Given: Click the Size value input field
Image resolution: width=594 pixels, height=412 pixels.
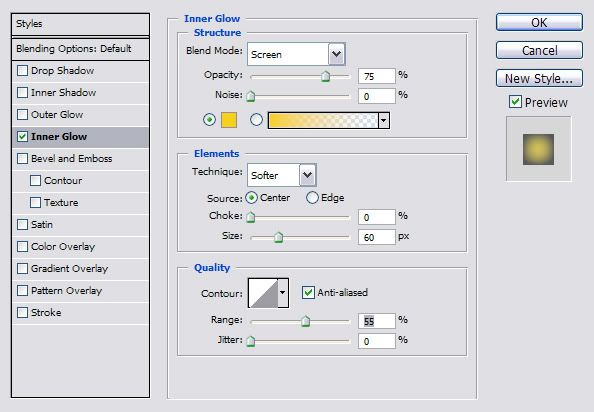Looking at the screenshot, I should (x=377, y=237).
